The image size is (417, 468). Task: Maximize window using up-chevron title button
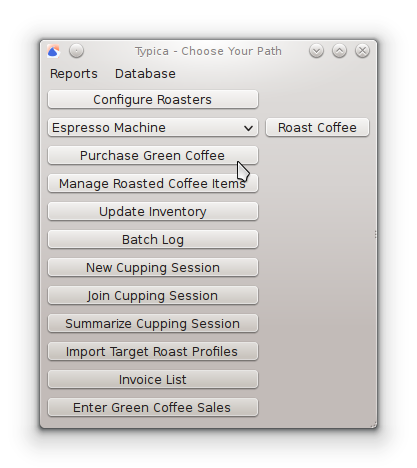click(339, 51)
